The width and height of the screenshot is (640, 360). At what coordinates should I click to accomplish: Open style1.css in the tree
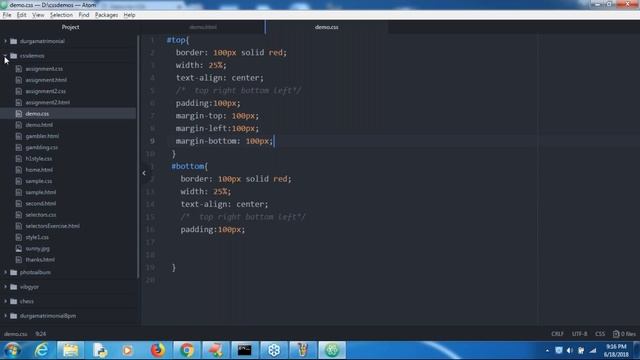point(37,237)
